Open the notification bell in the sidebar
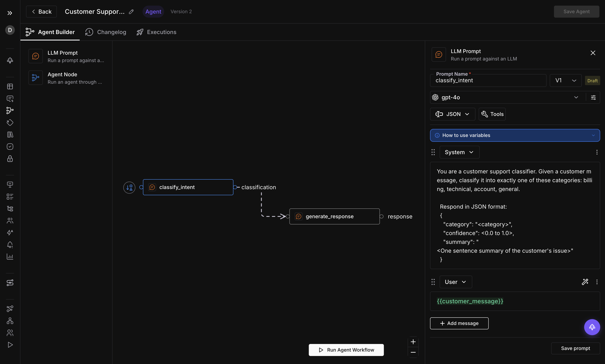The width and height of the screenshot is (605, 364). 10,244
